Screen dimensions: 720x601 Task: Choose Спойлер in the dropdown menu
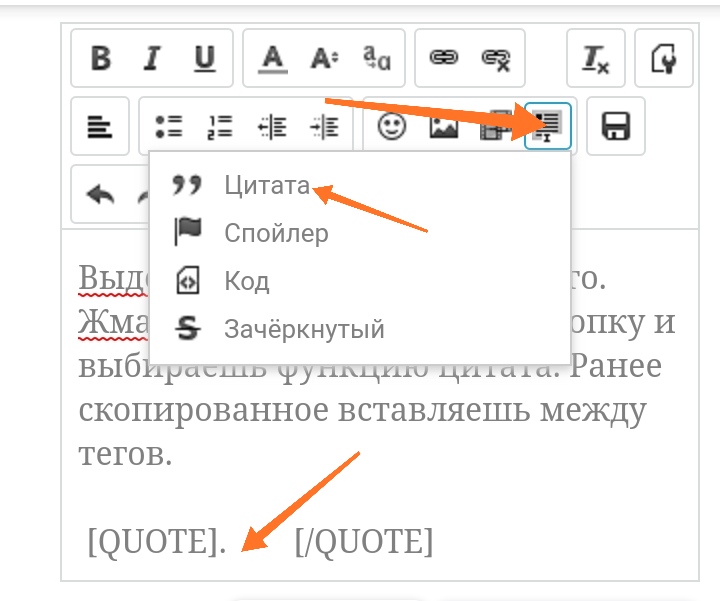(x=276, y=234)
